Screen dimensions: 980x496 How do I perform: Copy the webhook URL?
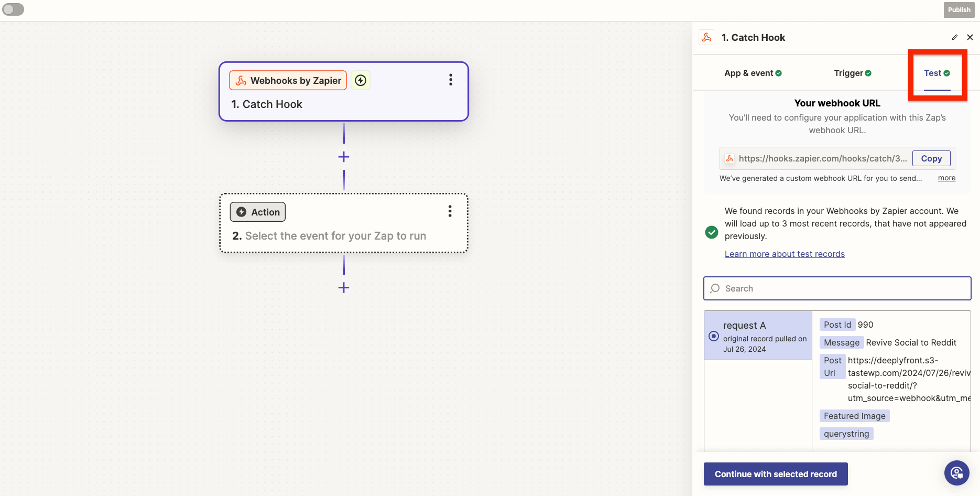(x=931, y=158)
